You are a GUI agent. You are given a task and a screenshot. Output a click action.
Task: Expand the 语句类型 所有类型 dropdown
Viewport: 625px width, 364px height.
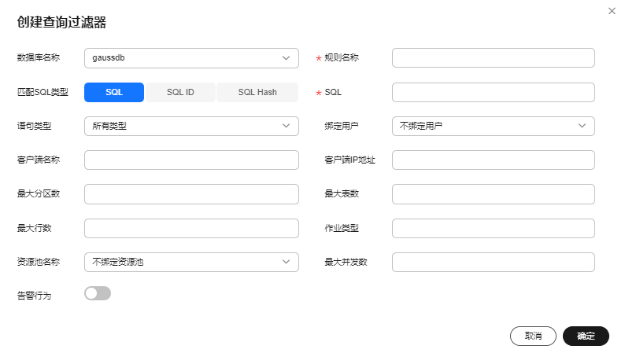click(x=191, y=127)
